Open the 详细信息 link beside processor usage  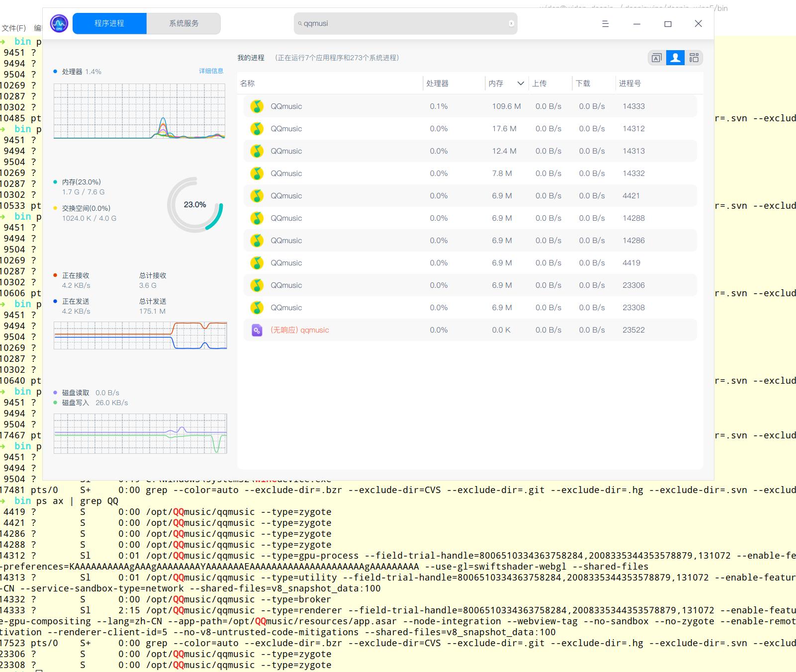coord(211,71)
